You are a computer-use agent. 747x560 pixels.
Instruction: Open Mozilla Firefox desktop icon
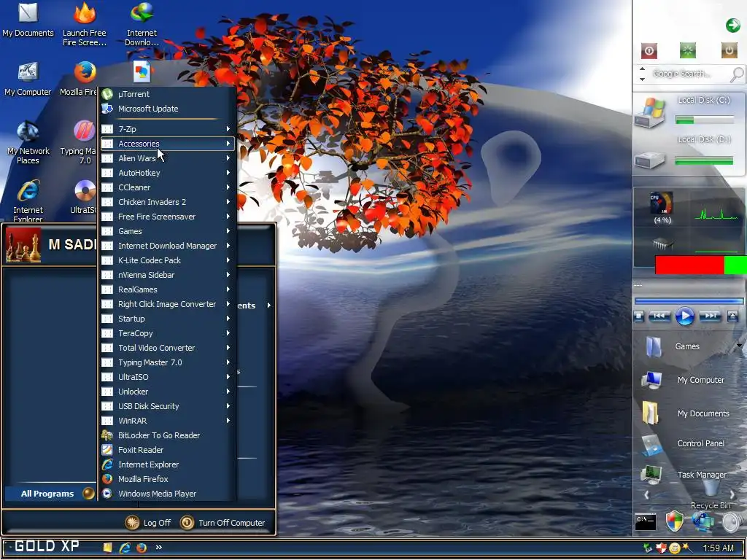[79, 79]
